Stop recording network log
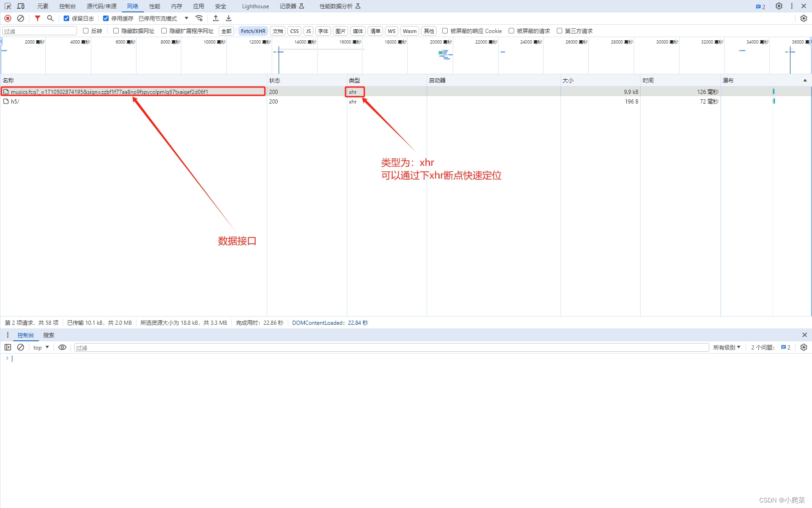The image size is (812, 508). 8,18
